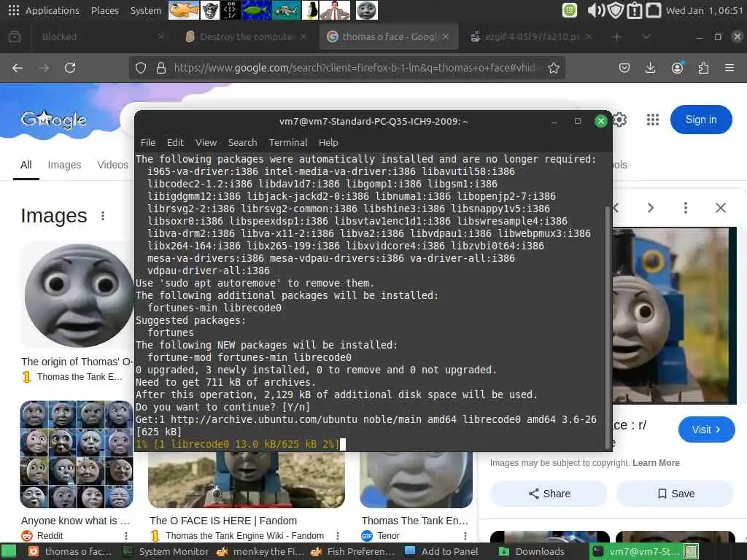Screen dimensions: 747x560
Task: Switch to Add to Panel taskbar window
Action: click(x=442, y=551)
